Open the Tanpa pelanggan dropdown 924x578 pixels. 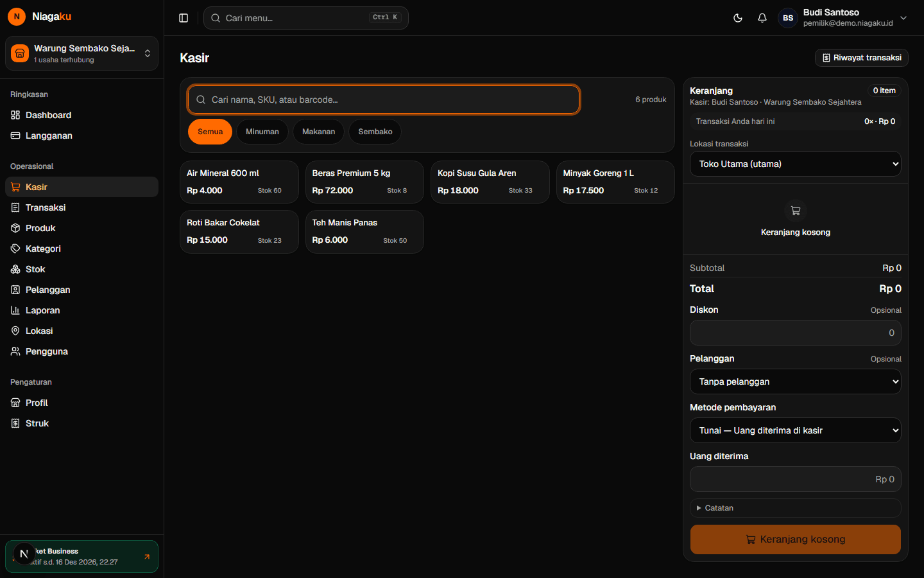tap(796, 381)
